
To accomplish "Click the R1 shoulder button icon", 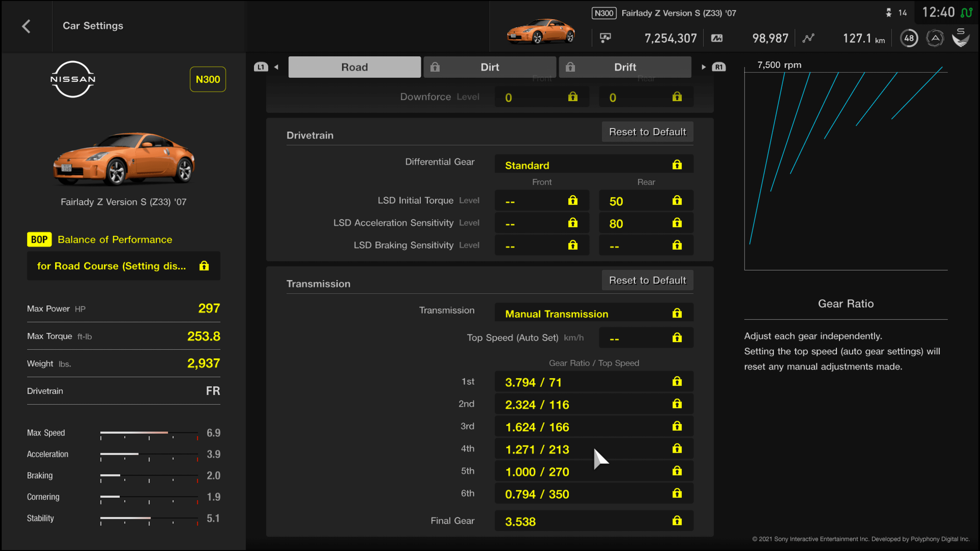I will pyautogui.click(x=719, y=67).
